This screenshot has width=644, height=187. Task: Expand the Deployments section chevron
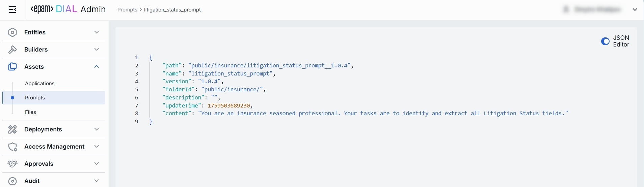coord(97,129)
